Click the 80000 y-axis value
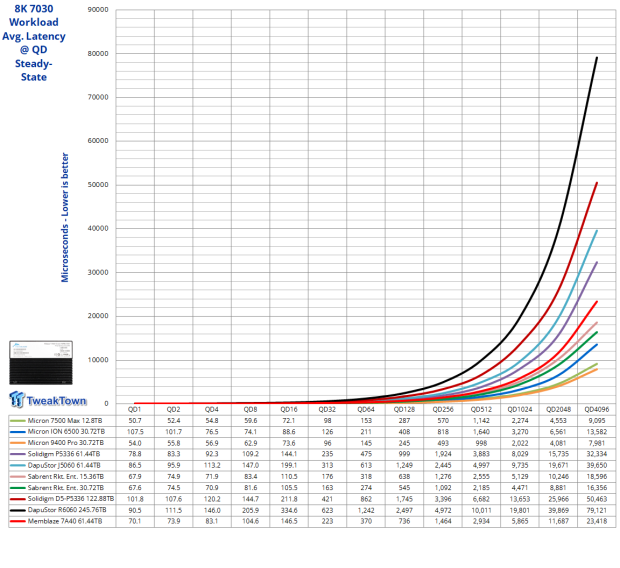Image resolution: width=620 pixels, height=568 pixels. 98,53
